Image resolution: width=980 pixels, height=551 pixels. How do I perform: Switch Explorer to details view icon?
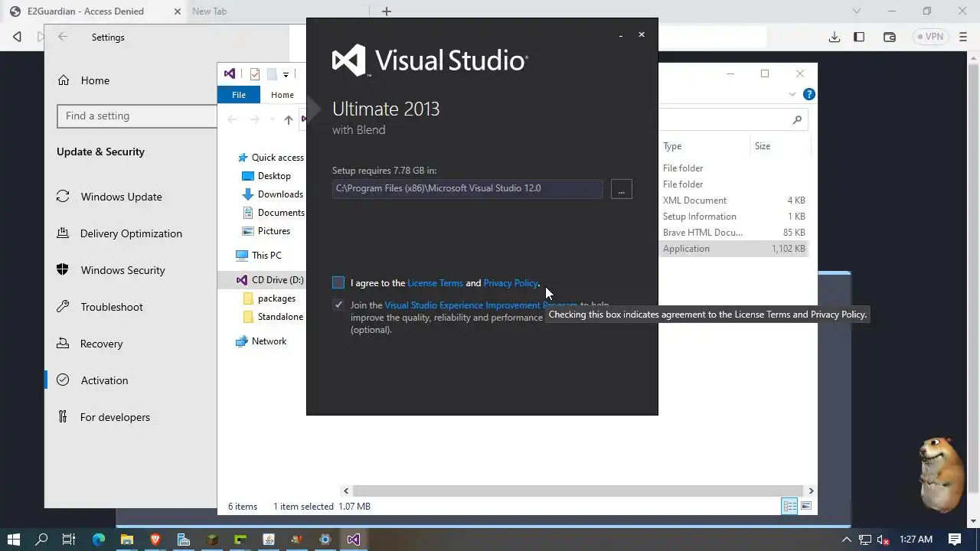pyautogui.click(x=789, y=507)
